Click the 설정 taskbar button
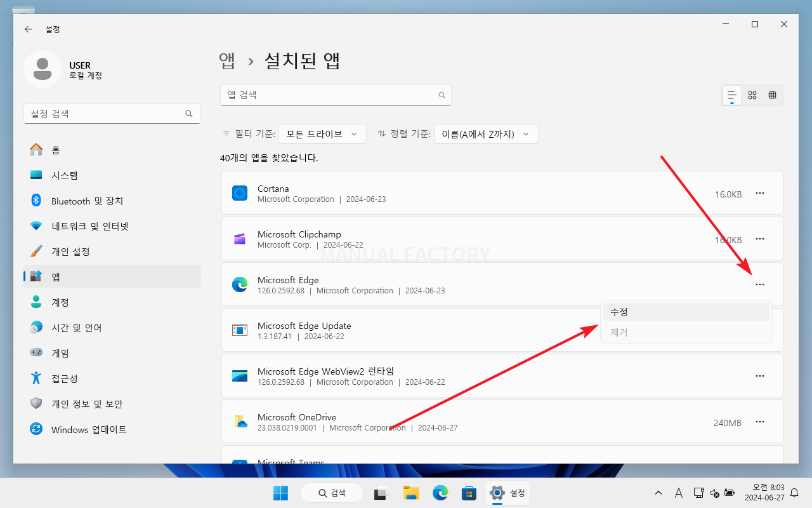Viewport: 812px width, 508px height. 508,493
